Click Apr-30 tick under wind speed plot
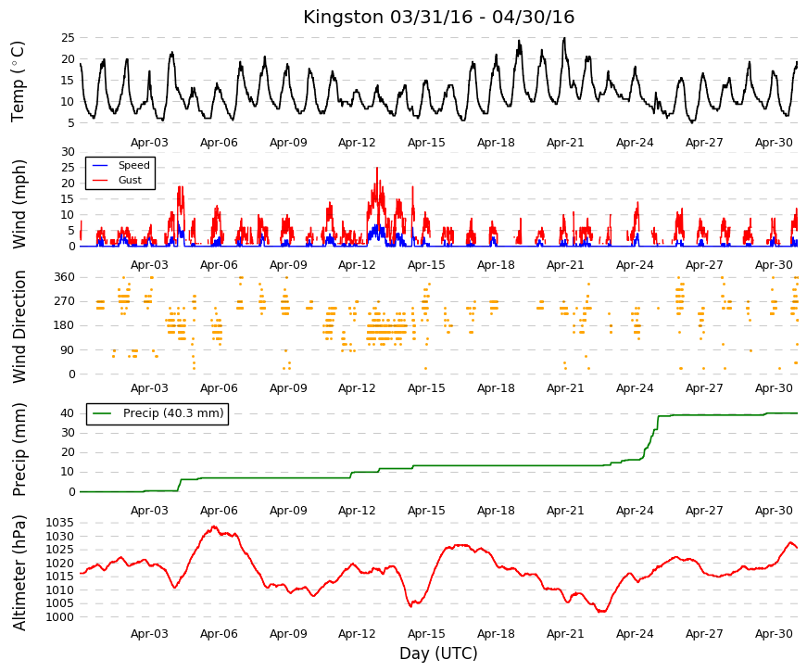 click(x=774, y=265)
